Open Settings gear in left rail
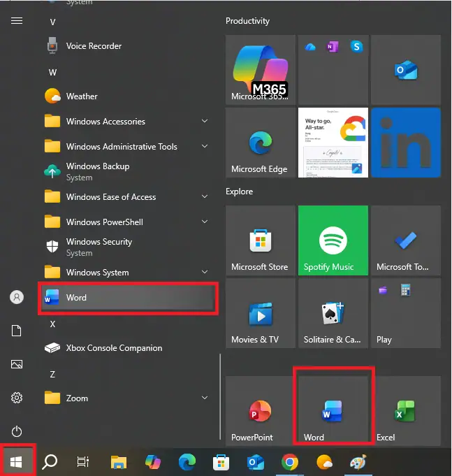This screenshot has height=476, width=452. pos(17,398)
